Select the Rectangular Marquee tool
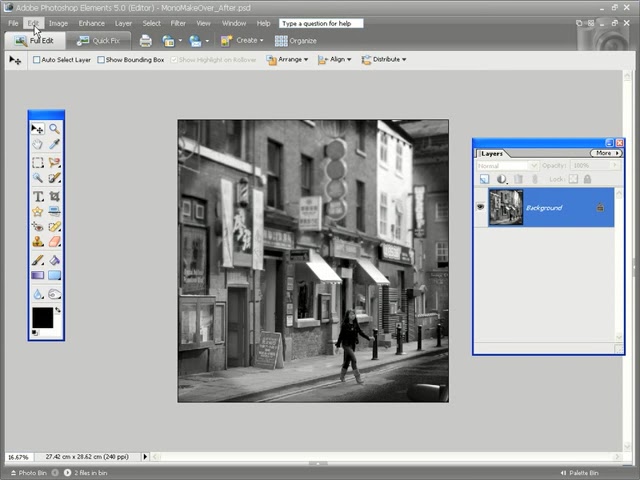The image size is (640, 480). coord(38,162)
